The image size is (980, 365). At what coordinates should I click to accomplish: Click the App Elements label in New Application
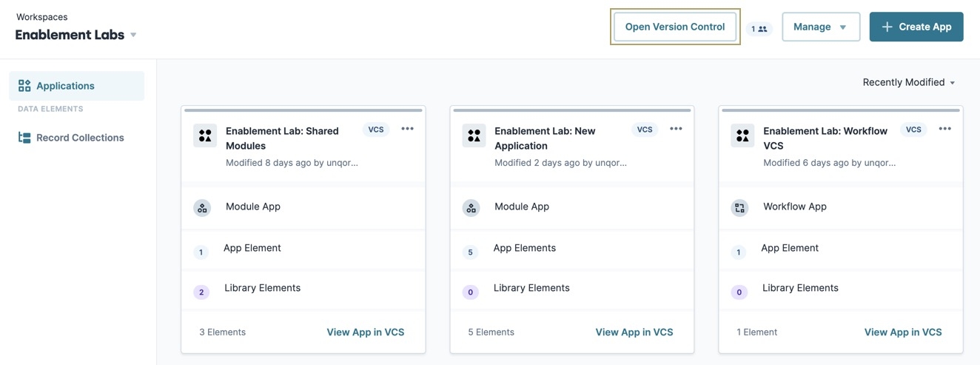(x=525, y=248)
